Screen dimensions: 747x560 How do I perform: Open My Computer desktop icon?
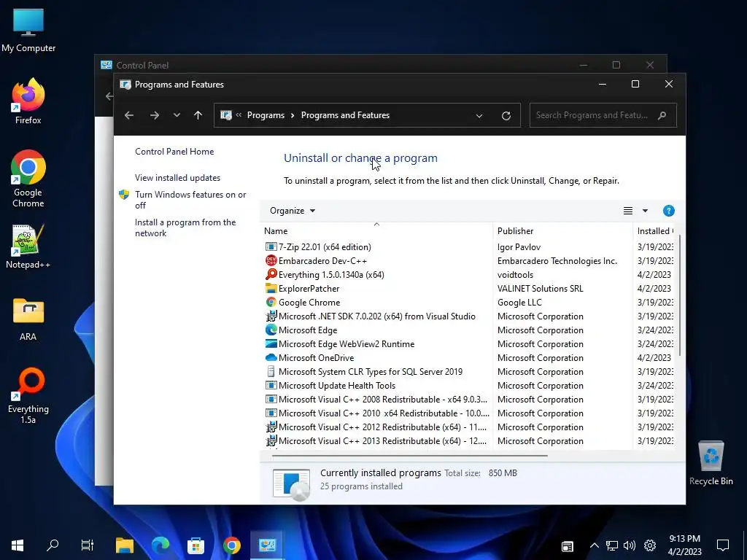28,31
